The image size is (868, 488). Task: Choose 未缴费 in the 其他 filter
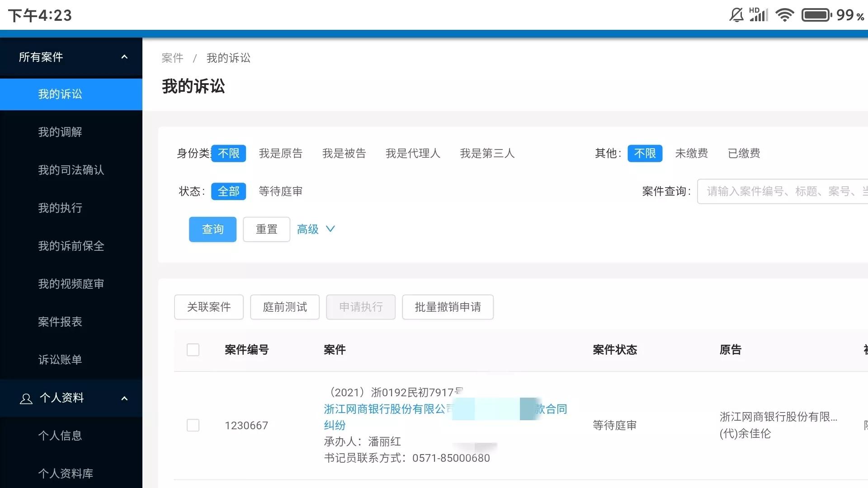[x=691, y=153]
